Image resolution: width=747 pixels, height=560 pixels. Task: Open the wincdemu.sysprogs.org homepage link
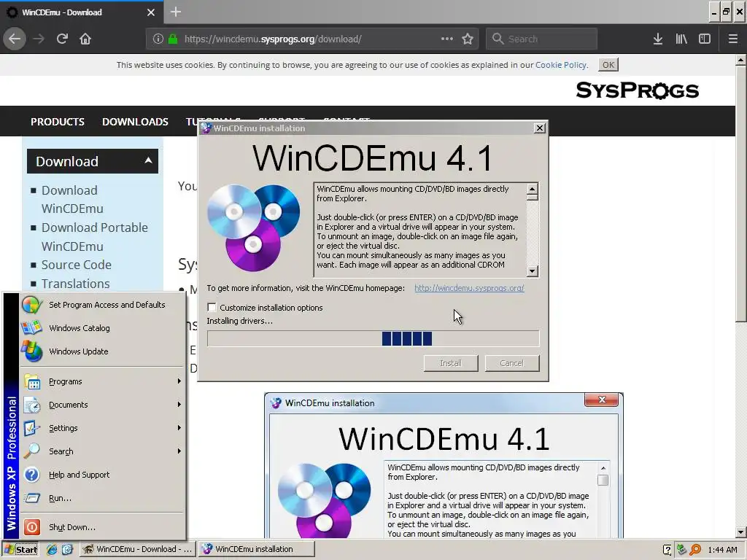click(469, 288)
